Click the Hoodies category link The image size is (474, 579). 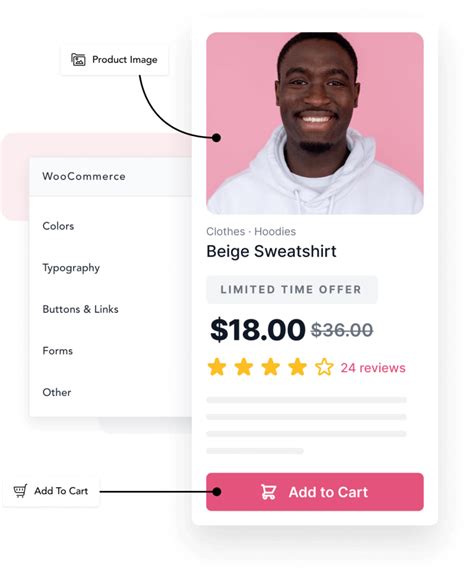click(x=275, y=232)
